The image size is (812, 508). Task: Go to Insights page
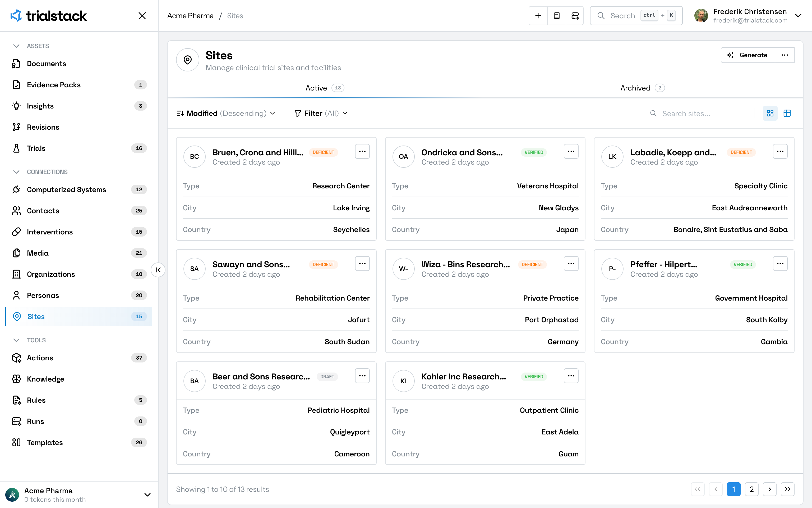pyautogui.click(x=79, y=106)
